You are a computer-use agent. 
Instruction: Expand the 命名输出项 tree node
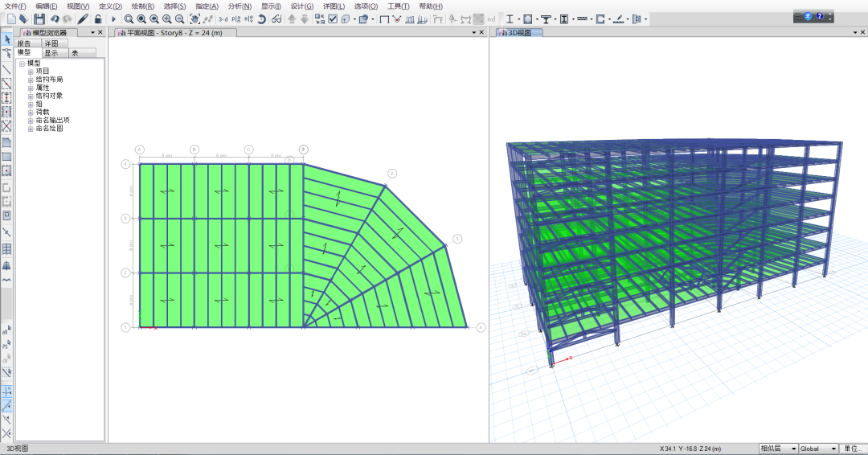coord(31,120)
